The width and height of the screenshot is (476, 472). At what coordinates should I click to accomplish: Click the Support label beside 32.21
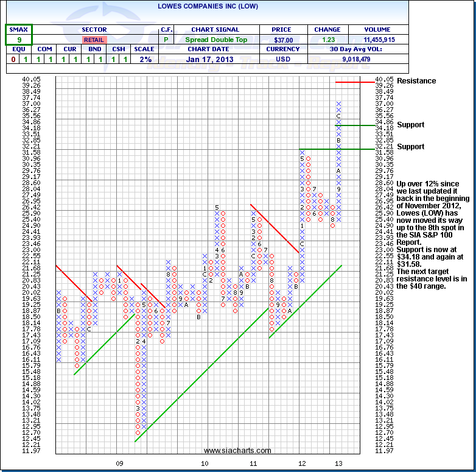pos(410,147)
